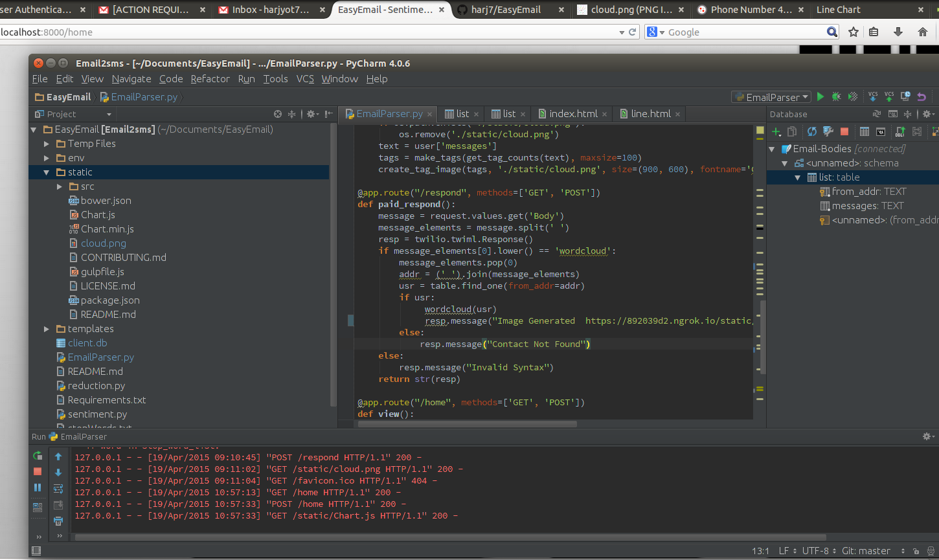Image resolution: width=939 pixels, height=560 pixels.
Task: Print the console output using the printer icon
Action: click(x=58, y=521)
